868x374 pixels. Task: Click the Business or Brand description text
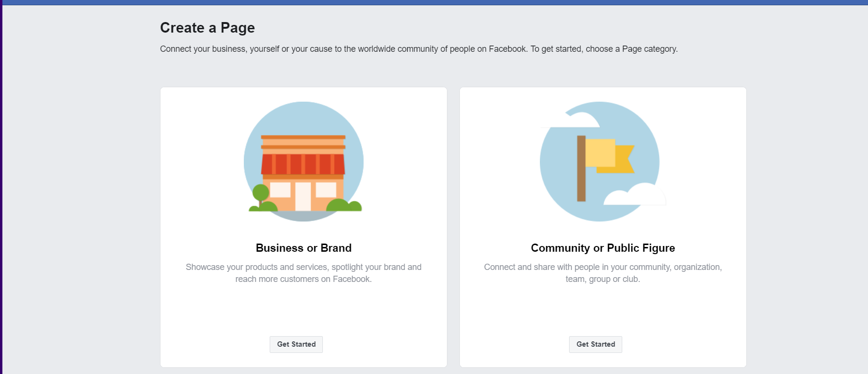[303, 273]
